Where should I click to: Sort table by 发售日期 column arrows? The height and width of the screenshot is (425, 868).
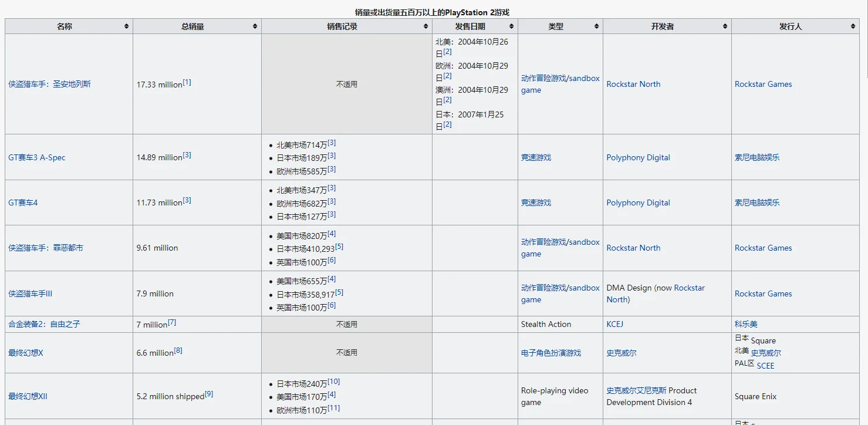point(511,26)
